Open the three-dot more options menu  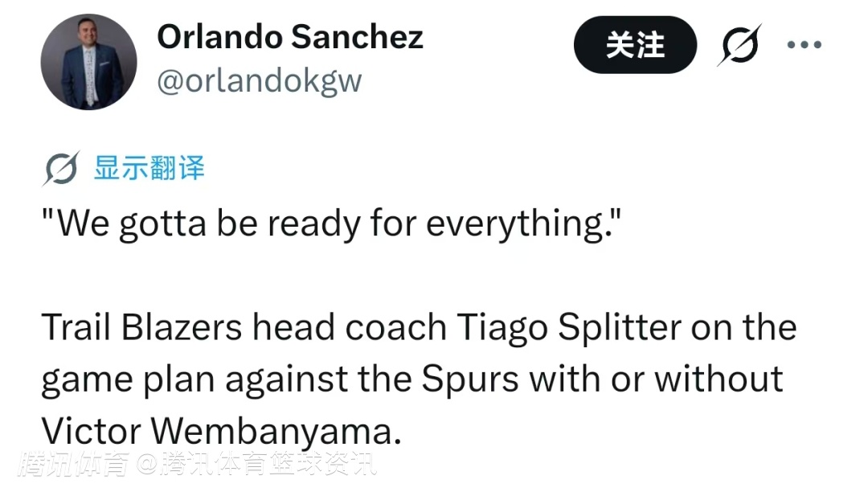coord(804,45)
